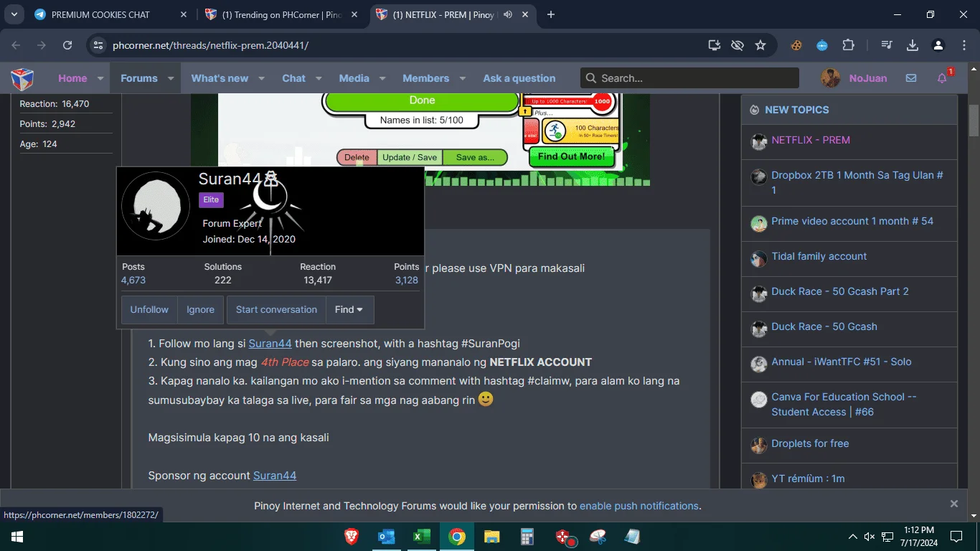Open a new browser tab
Screen dimensions: 980x551
(x=551, y=14)
